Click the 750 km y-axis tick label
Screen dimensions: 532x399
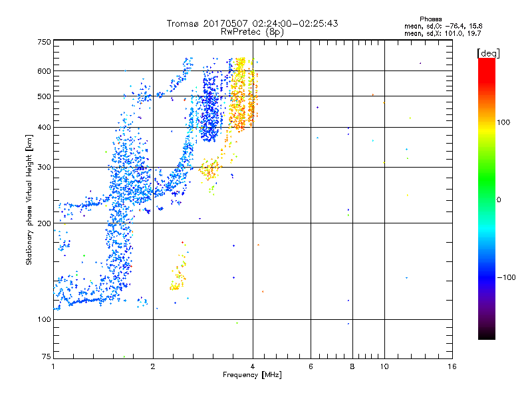[44, 42]
